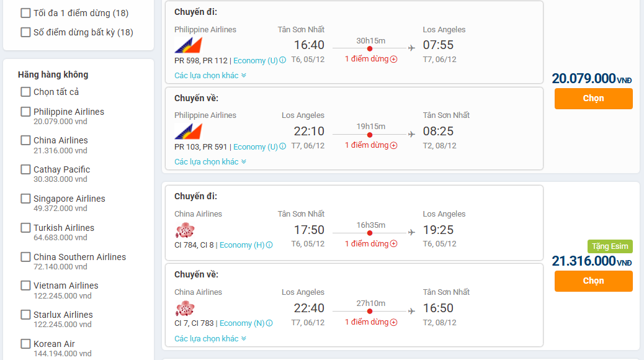Expand 'Các lựa chọn khác' under Philippine return

pos(210,162)
